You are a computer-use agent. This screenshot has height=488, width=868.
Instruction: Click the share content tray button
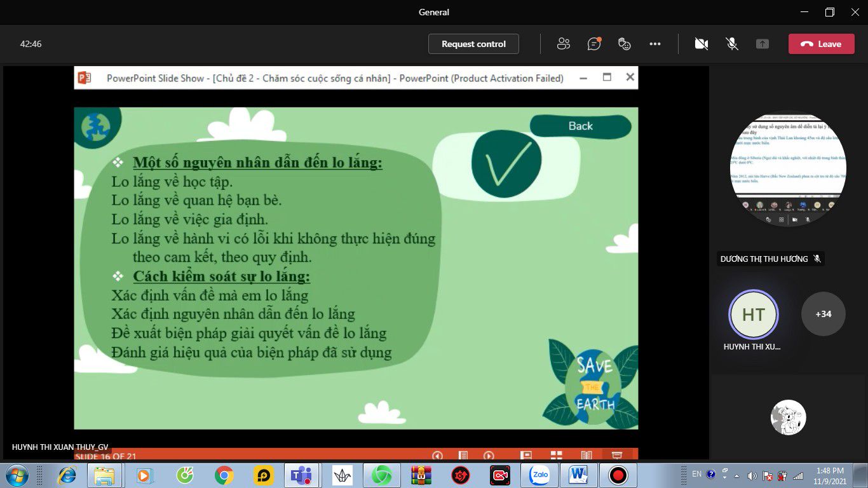point(763,44)
